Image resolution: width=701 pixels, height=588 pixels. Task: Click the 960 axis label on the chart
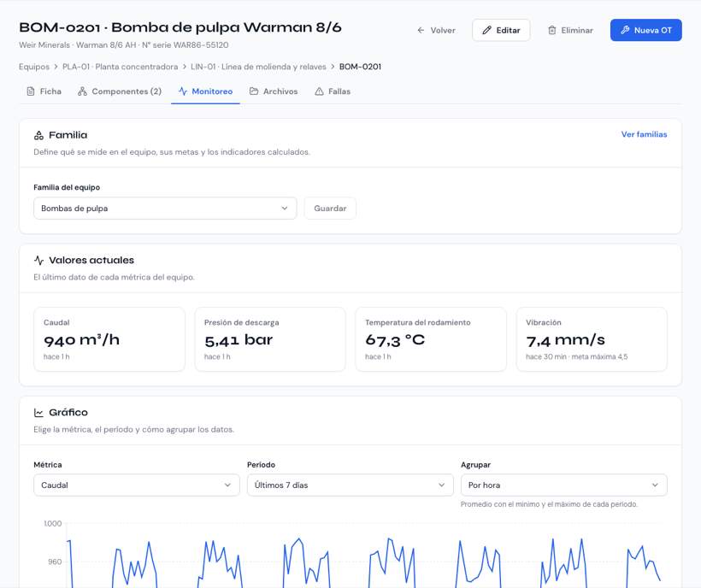point(55,562)
